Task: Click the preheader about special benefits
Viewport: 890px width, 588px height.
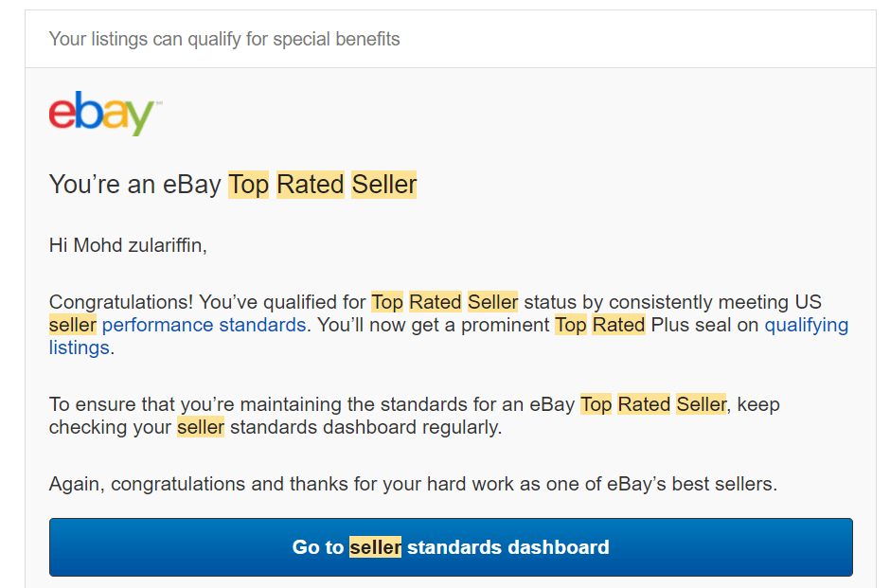Action: (x=224, y=39)
